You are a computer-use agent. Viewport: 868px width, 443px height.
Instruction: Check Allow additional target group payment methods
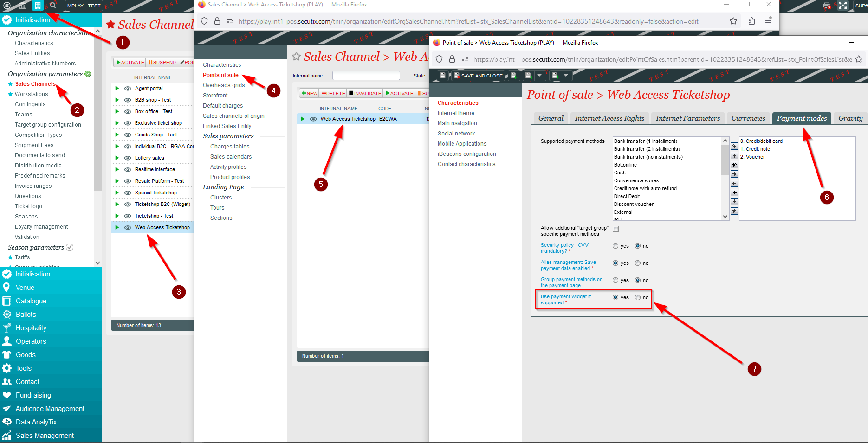pyautogui.click(x=615, y=229)
